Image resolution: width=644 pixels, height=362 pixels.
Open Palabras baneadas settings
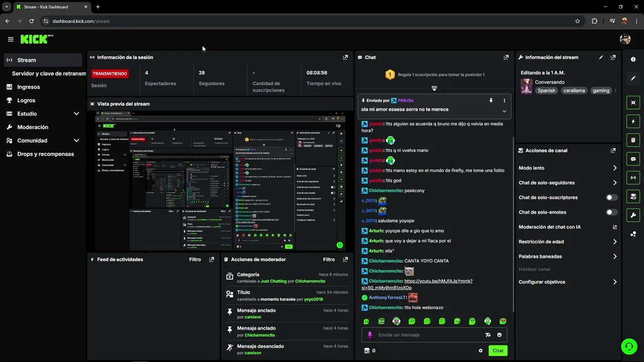[x=568, y=256]
